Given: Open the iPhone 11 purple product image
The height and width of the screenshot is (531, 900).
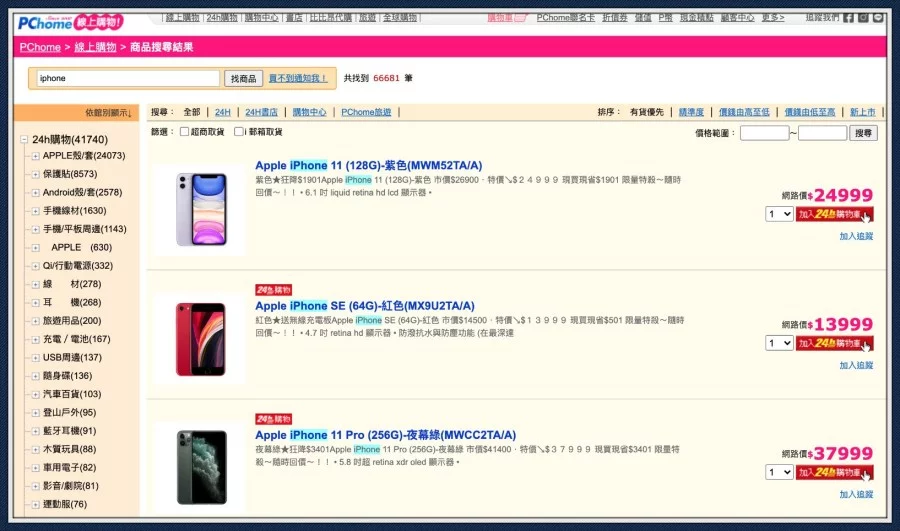Looking at the screenshot, I should click(201, 210).
